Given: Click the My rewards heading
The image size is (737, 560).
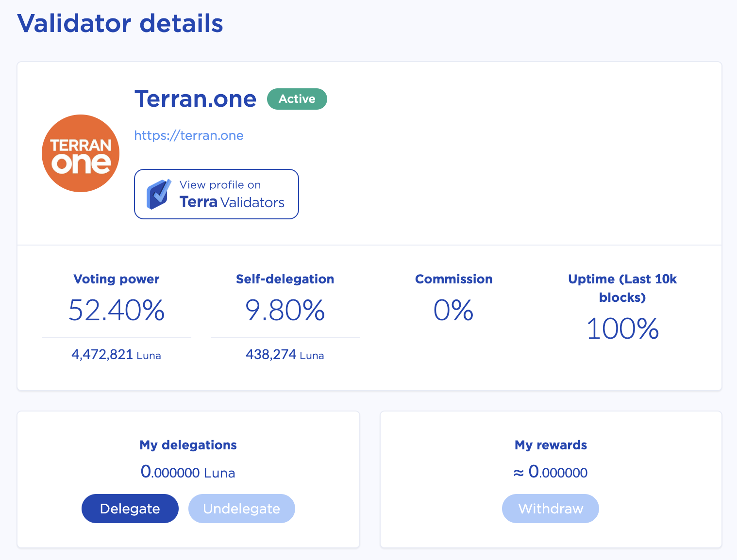Looking at the screenshot, I should tap(551, 445).
